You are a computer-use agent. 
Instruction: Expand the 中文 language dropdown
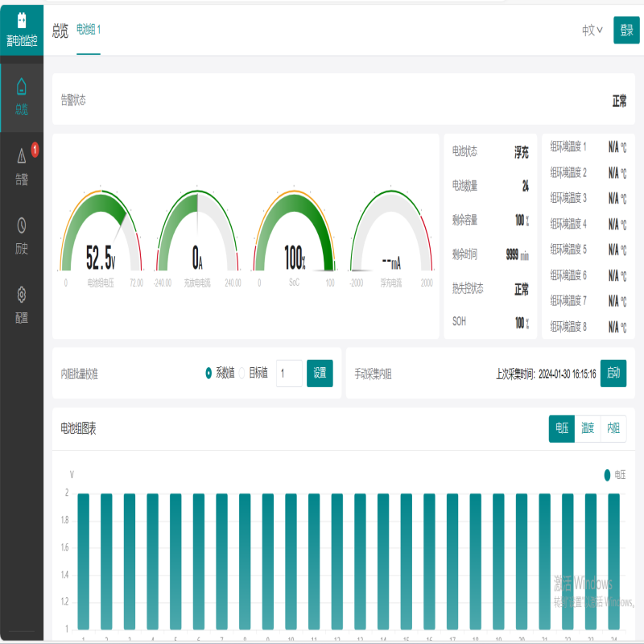[592, 31]
